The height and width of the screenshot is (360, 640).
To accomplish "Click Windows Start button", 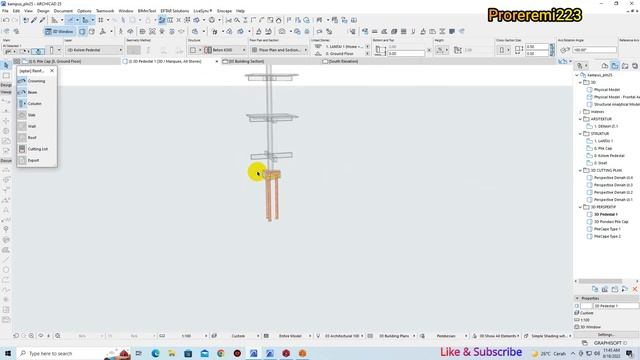I will pyautogui.click(x=8, y=353).
